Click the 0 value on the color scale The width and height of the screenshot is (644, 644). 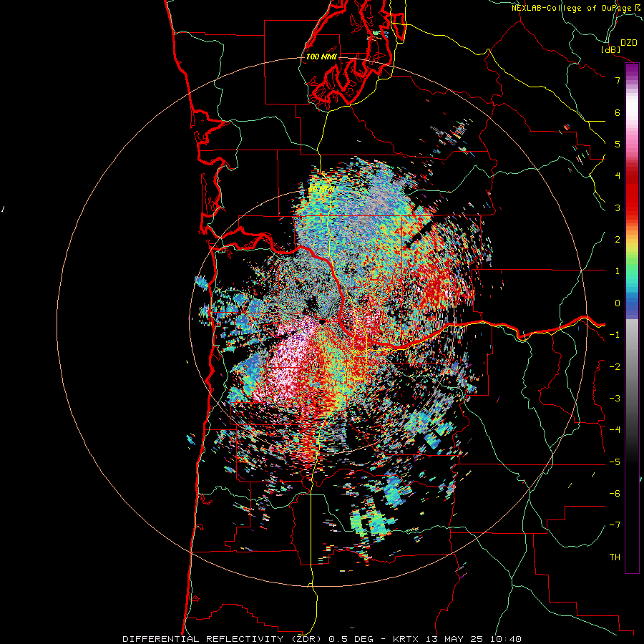click(x=618, y=303)
